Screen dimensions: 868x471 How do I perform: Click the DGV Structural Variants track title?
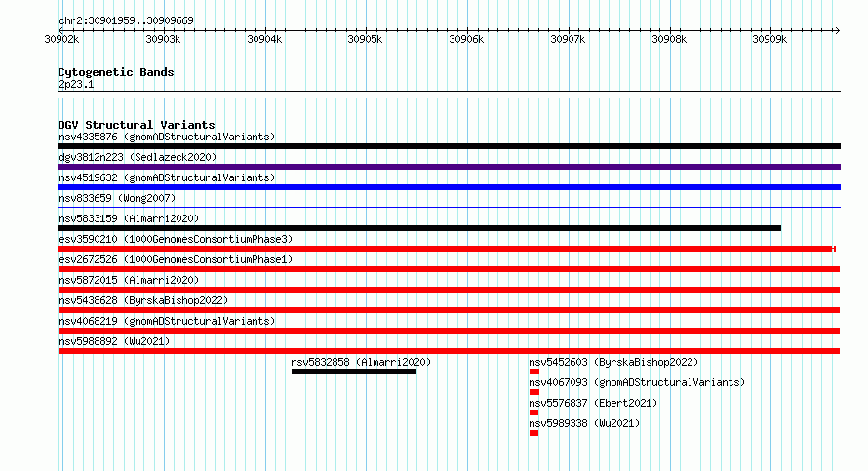[x=137, y=125]
